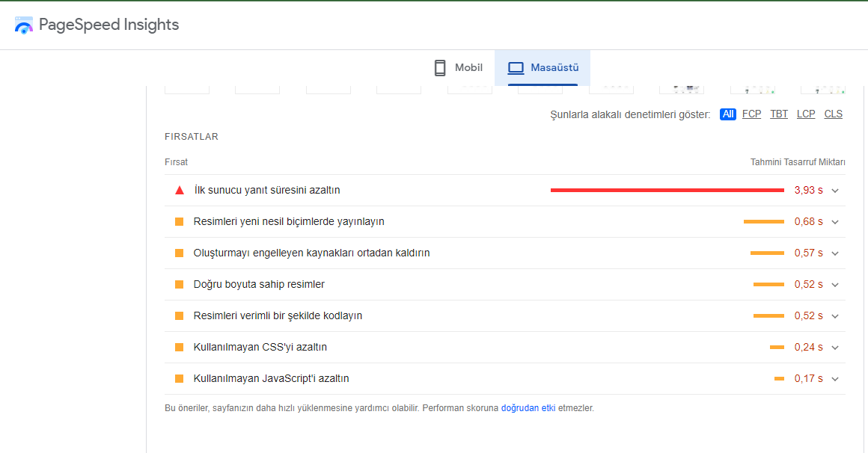This screenshot has height=453, width=868.
Task: Click orange square icon beside 'Kullanılmayan JavaScript'i azaltın'
Action: (180, 379)
